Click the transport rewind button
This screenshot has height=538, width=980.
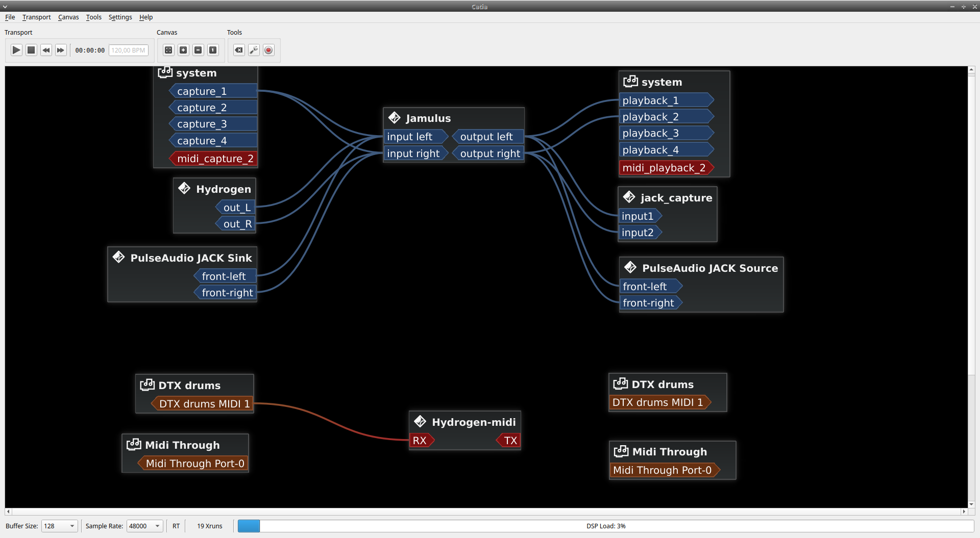(x=46, y=50)
